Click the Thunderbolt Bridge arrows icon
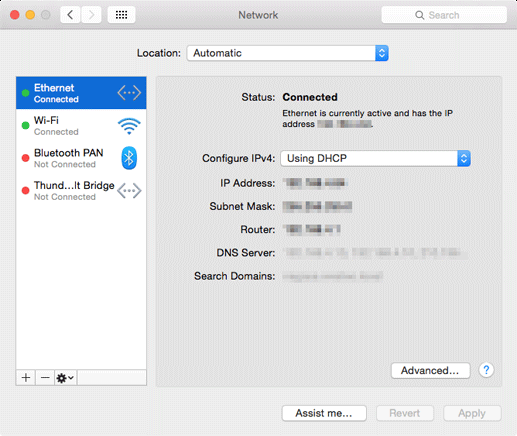 pos(129,191)
